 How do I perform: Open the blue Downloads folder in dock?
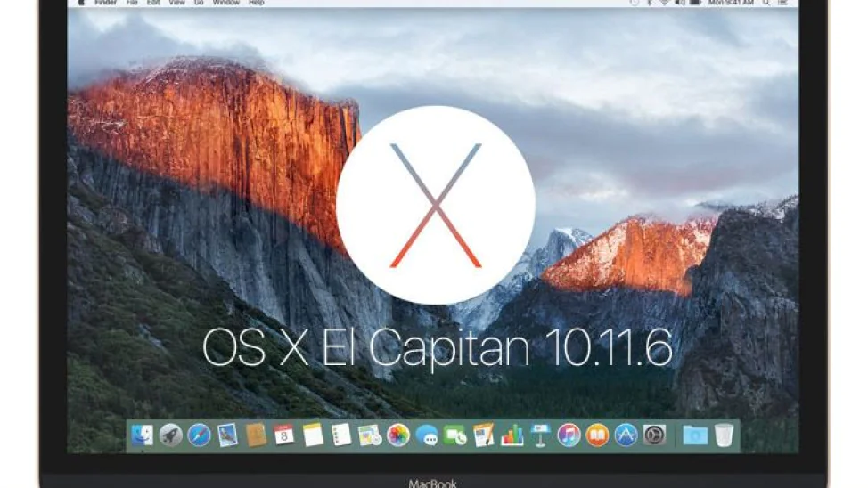pos(695,435)
